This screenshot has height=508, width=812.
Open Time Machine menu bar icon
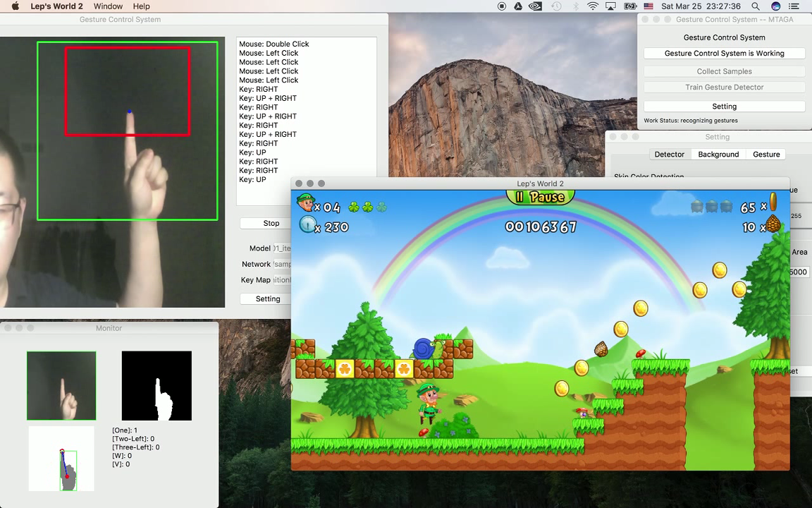(556, 6)
